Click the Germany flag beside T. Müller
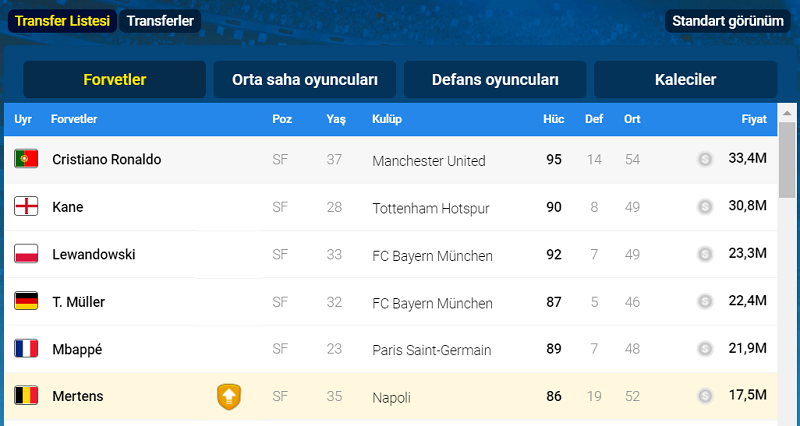The height and width of the screenshot is (426, 800). [x=26, y=302]
